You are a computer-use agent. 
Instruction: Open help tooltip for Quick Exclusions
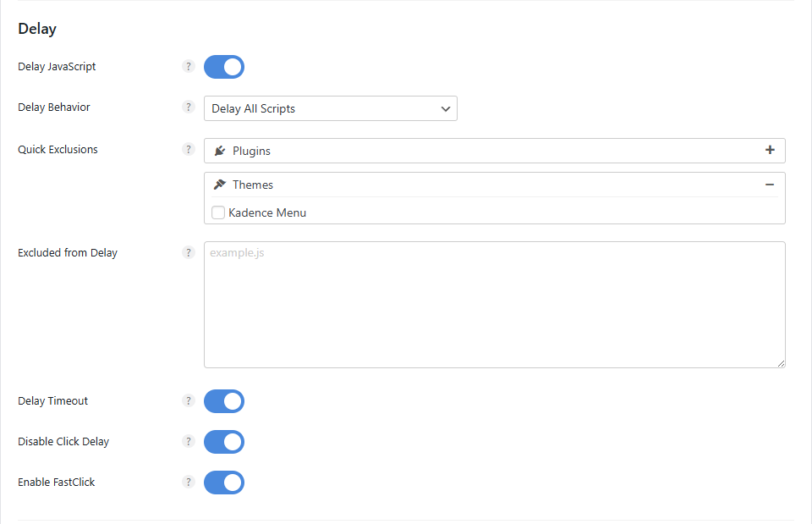tap(189, 150)
